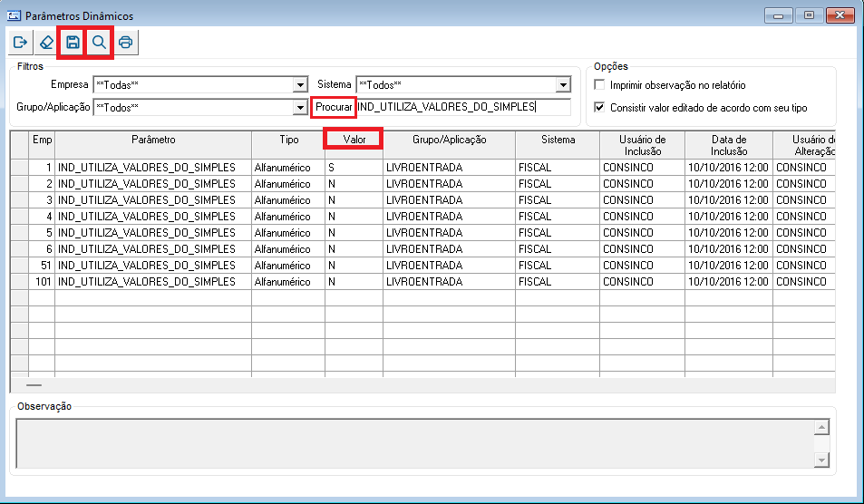Click the Valor cell N for Emp 101

point(354,282)
